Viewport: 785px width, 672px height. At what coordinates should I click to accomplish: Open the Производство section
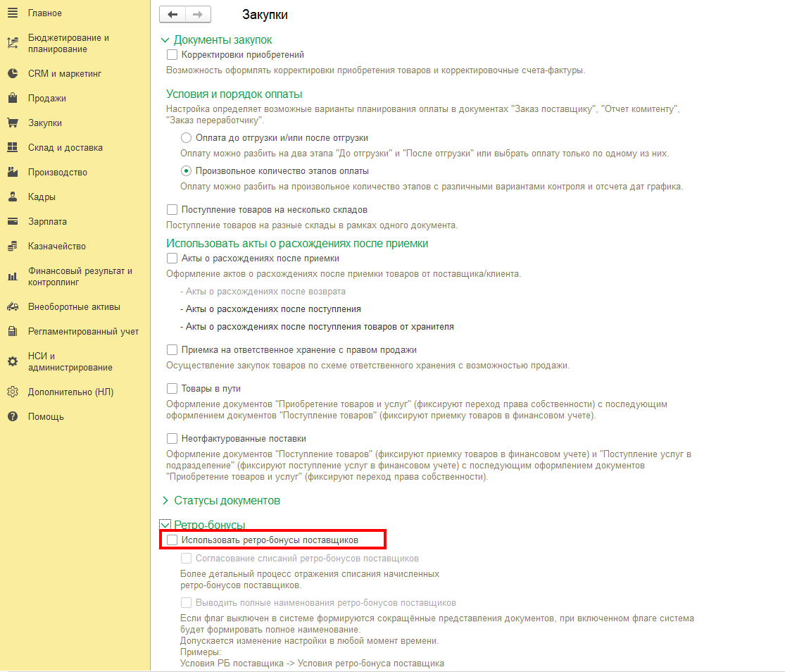click(x=58, y=172)
